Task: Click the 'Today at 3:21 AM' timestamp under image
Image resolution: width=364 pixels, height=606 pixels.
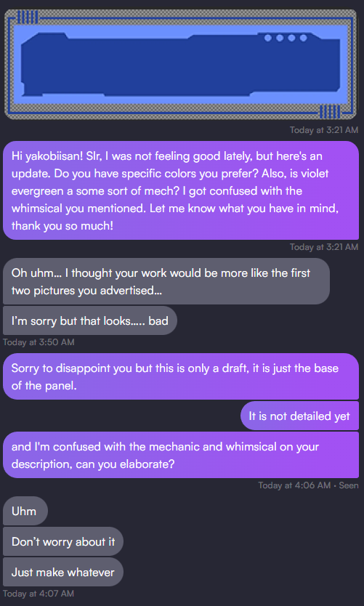Action: [x=324, y=130]
